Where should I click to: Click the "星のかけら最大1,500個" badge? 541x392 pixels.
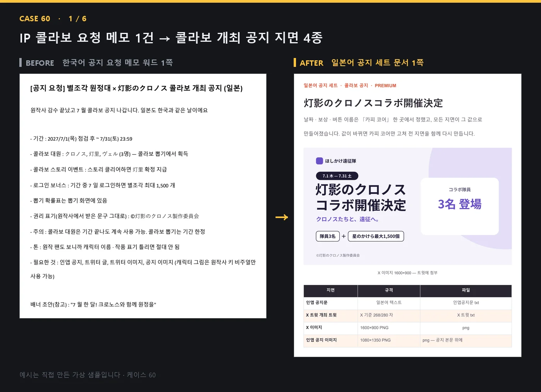pyautogui.click(x=376, y=236)
